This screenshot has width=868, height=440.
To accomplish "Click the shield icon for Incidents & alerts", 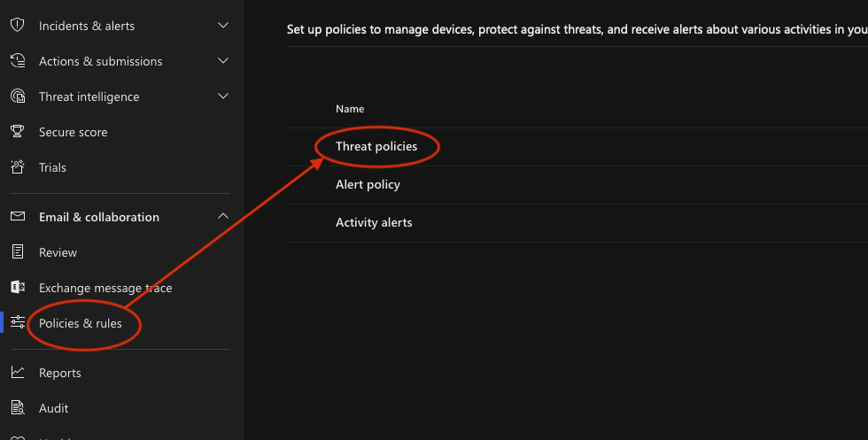I will 17,26.
